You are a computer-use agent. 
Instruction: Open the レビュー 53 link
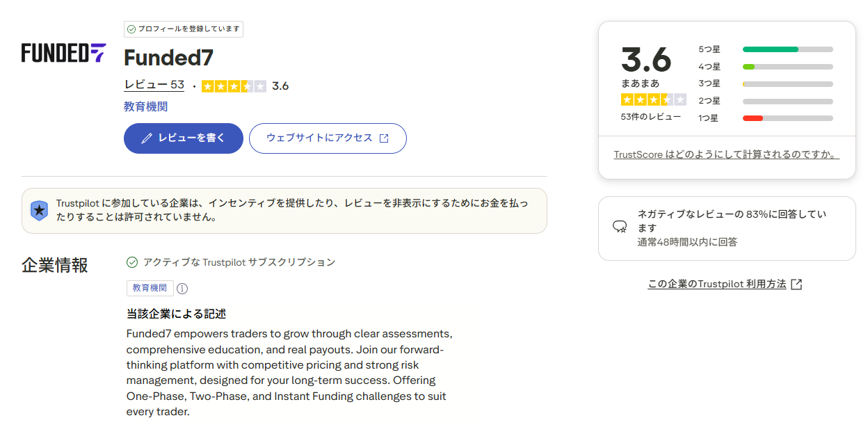(154, 85)
